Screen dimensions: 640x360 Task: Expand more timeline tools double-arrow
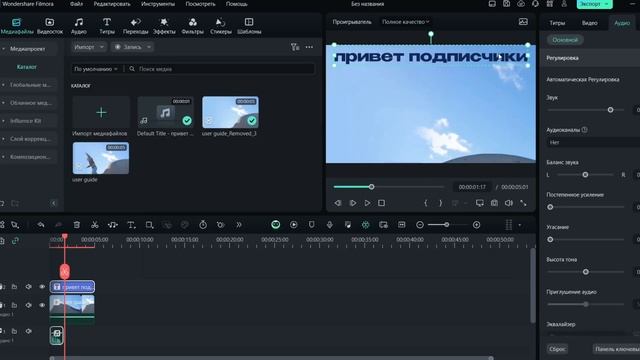click(239, 225)
